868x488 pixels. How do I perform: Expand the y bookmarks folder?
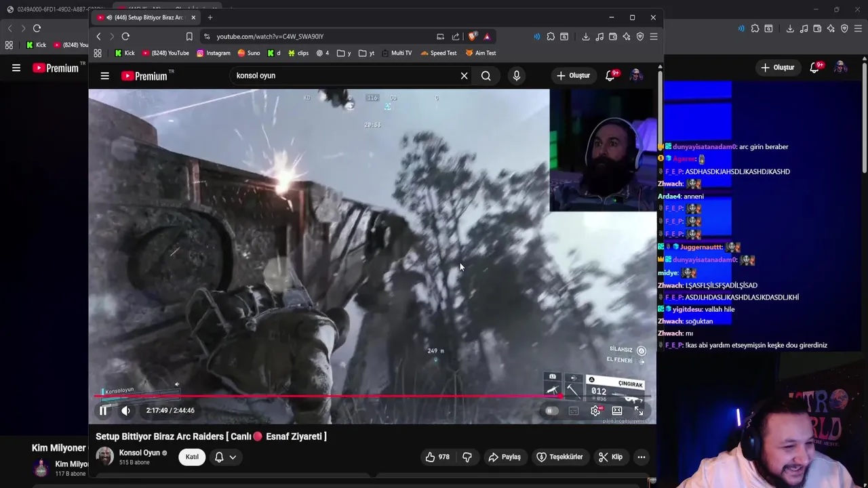tap(344, 53)
